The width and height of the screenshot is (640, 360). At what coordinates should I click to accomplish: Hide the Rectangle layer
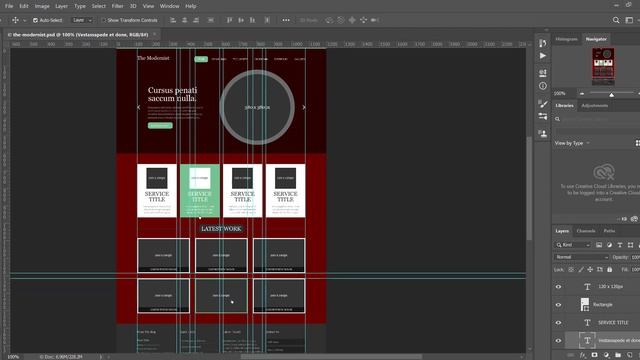(558, 304)
